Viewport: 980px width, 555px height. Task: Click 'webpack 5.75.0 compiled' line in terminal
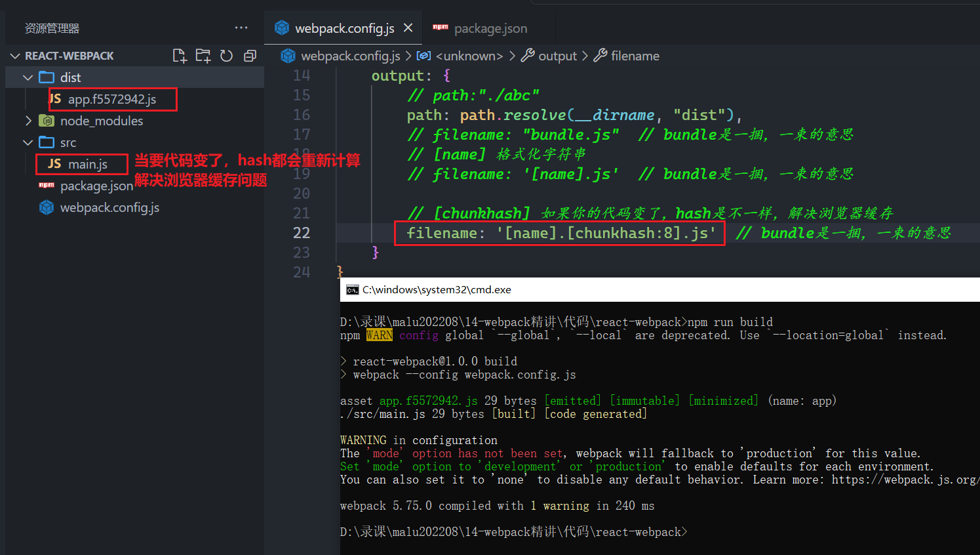[498, 506]
